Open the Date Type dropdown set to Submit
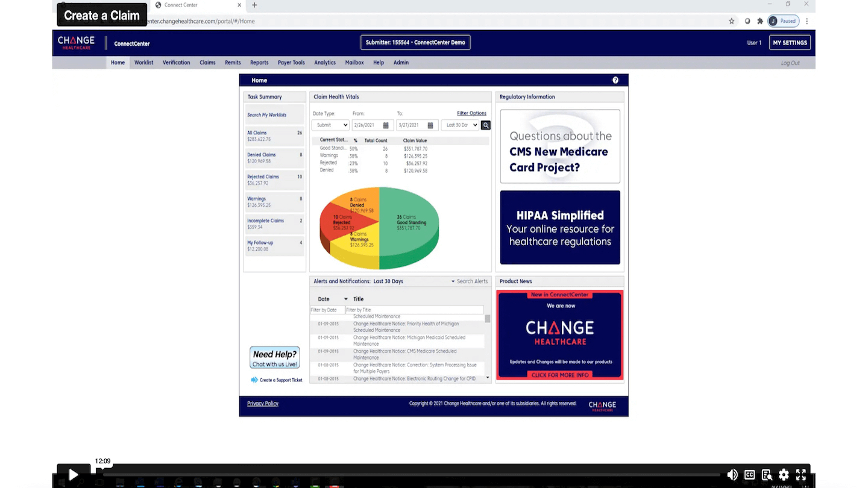The image size is (868, 488). click(x=330, y=125)
